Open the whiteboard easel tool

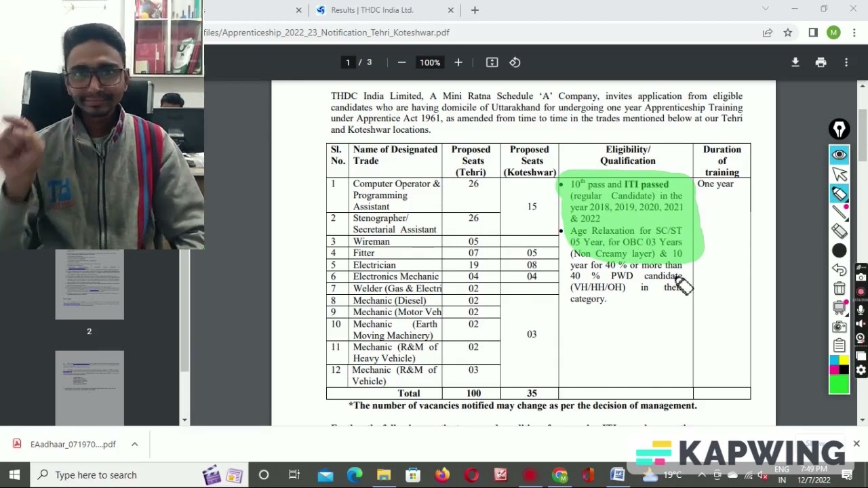(x=840, y=308)
